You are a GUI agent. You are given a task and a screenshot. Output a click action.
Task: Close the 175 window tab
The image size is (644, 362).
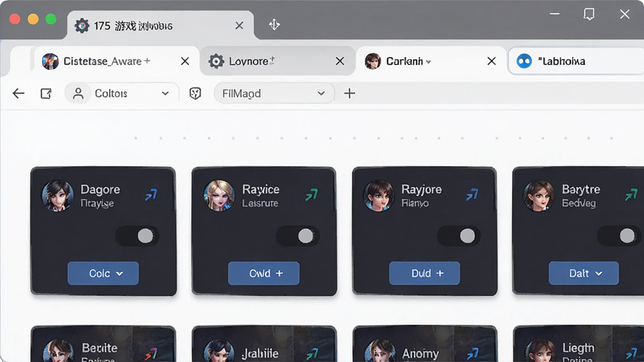[239, 26]
